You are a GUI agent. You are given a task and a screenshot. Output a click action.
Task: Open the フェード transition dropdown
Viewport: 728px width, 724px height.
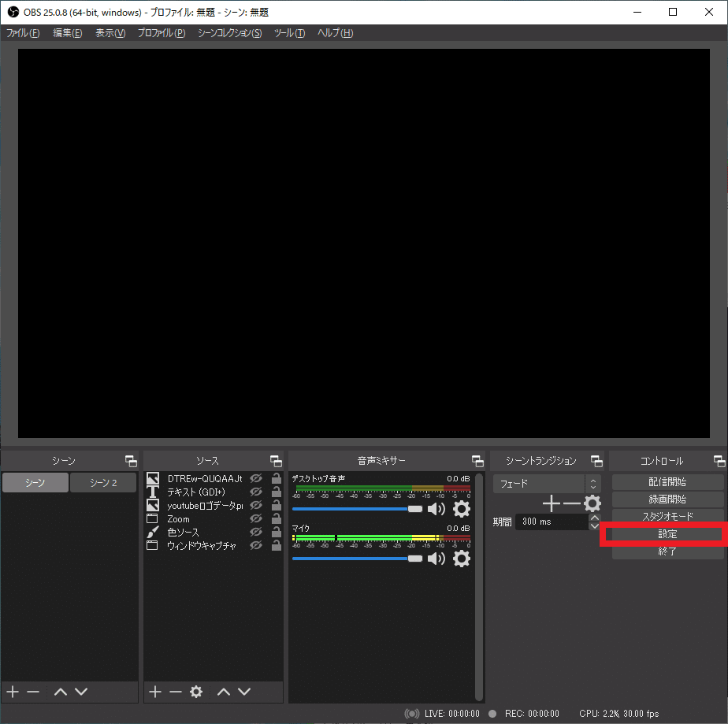point(547,484)
